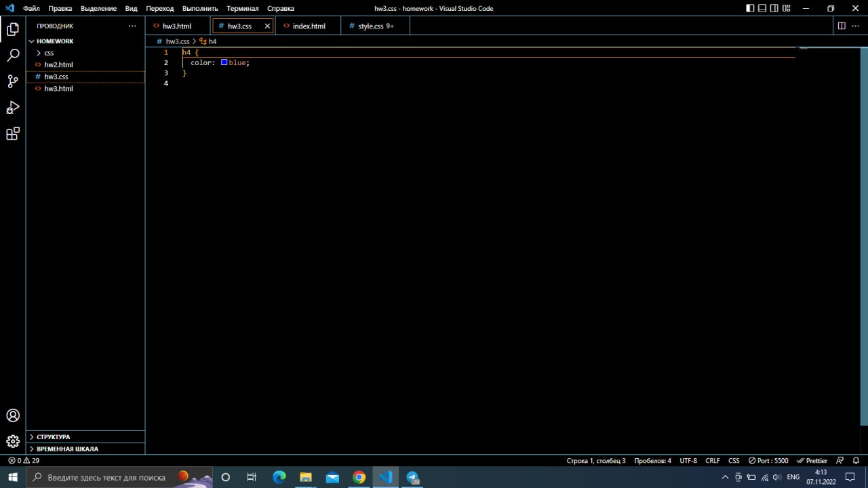Click the split editor icon
The image size is (868, 488).
(x=842, y=26)
